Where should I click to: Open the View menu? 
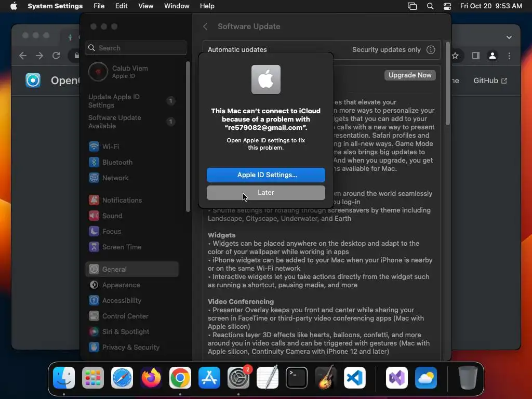145,6
